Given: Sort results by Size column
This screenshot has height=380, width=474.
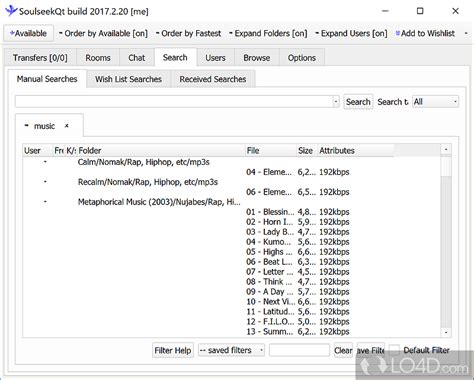Looking at the screenshot, I should click(306, 151).
